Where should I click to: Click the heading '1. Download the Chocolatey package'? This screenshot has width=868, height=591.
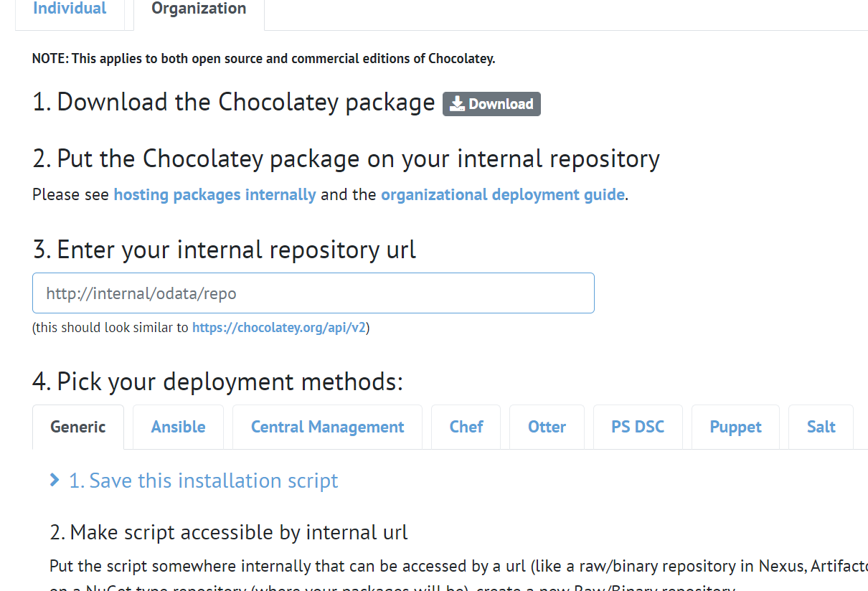(x=234, y=102)
